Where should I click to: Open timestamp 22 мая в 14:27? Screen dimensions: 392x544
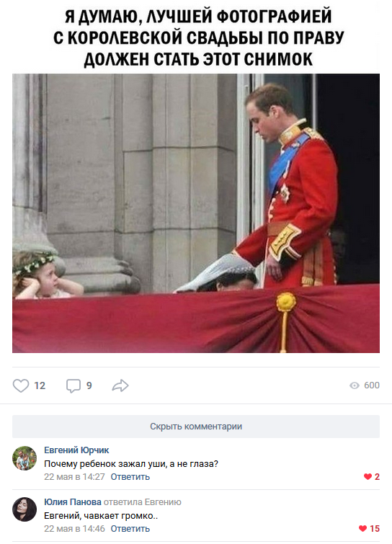74,477
